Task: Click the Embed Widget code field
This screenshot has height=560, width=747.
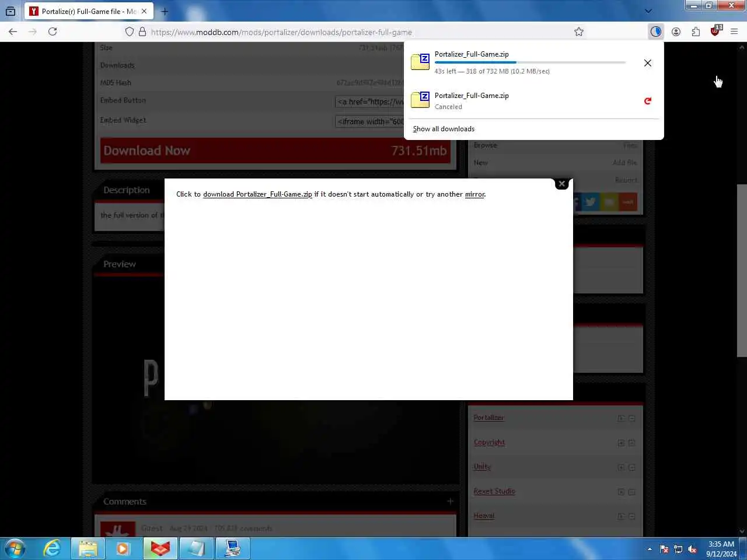Action: coord(369,121)
